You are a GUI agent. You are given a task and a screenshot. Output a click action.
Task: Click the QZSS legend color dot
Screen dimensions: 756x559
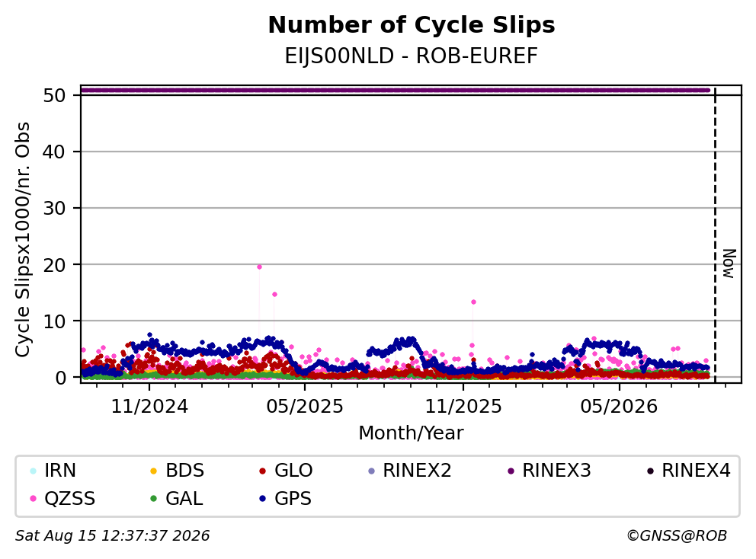click(33, 499)
